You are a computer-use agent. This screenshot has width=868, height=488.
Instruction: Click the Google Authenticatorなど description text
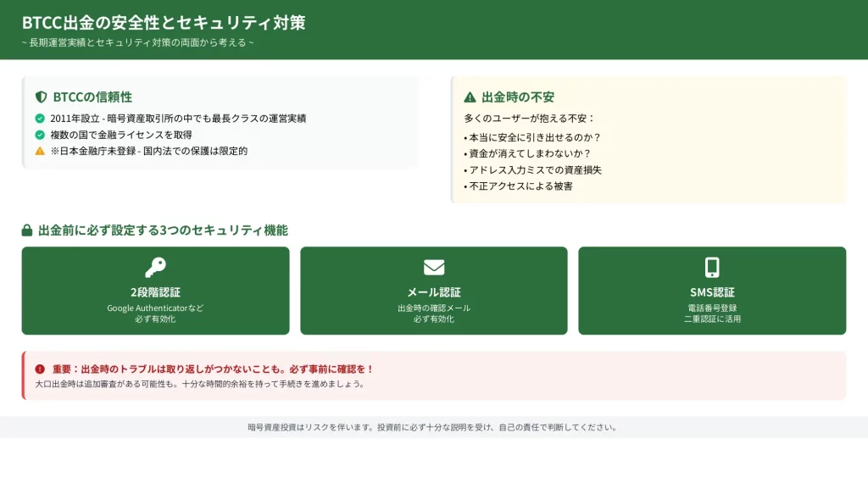(155, 308)
